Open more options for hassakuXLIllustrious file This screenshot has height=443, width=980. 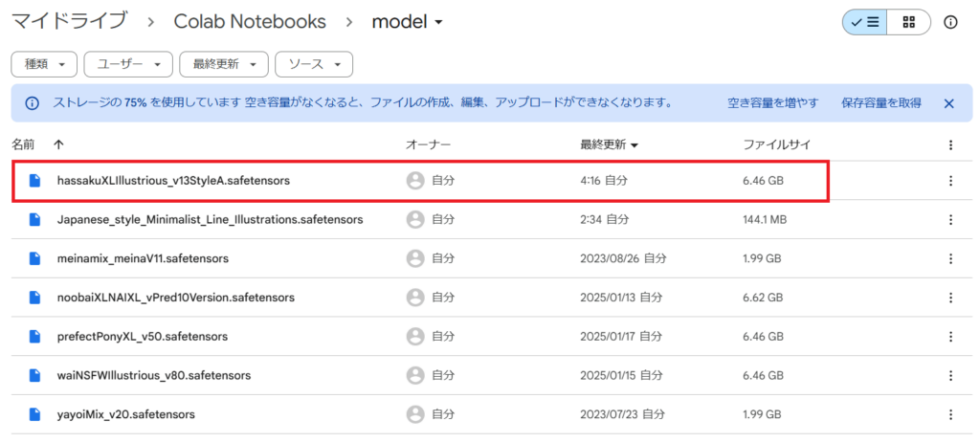click(x=950, y=181)
